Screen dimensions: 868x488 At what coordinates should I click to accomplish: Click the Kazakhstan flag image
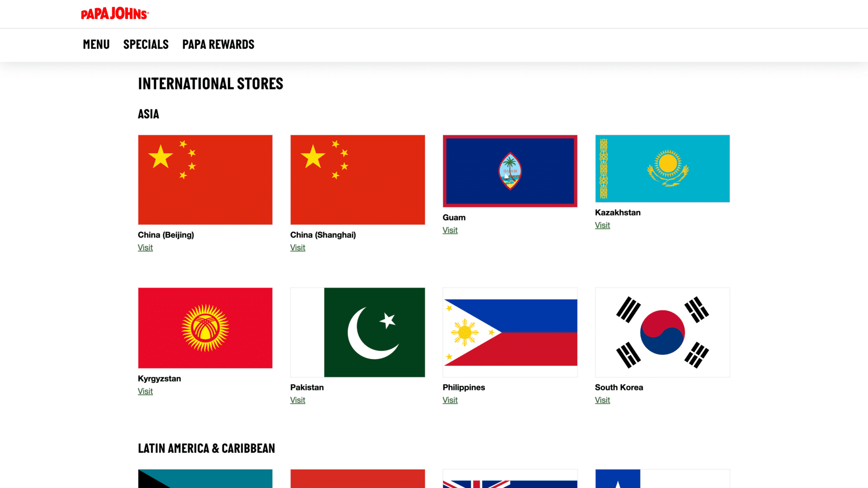click(x=662, y=169)
